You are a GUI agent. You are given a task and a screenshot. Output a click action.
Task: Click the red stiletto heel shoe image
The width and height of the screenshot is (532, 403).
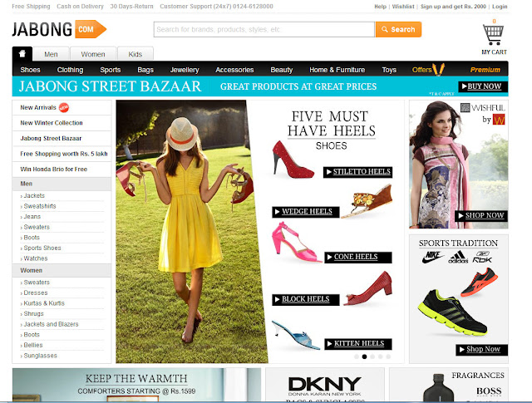click(293, 160)
